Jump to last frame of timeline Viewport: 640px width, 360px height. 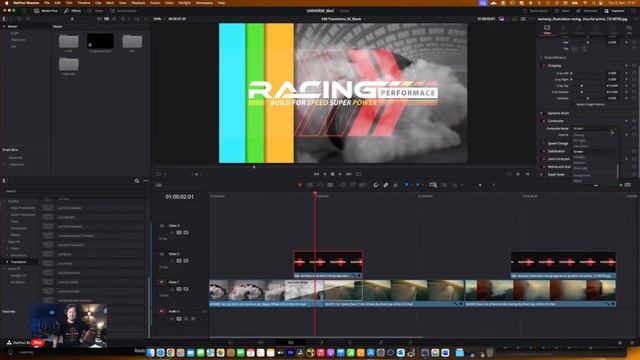(349, 174)
